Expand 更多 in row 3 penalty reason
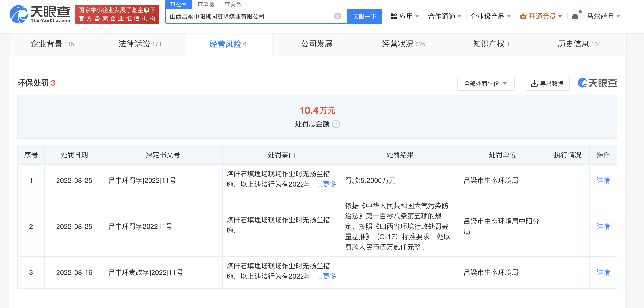This screenshot has width=644, height=308. [x=329, y=276]
